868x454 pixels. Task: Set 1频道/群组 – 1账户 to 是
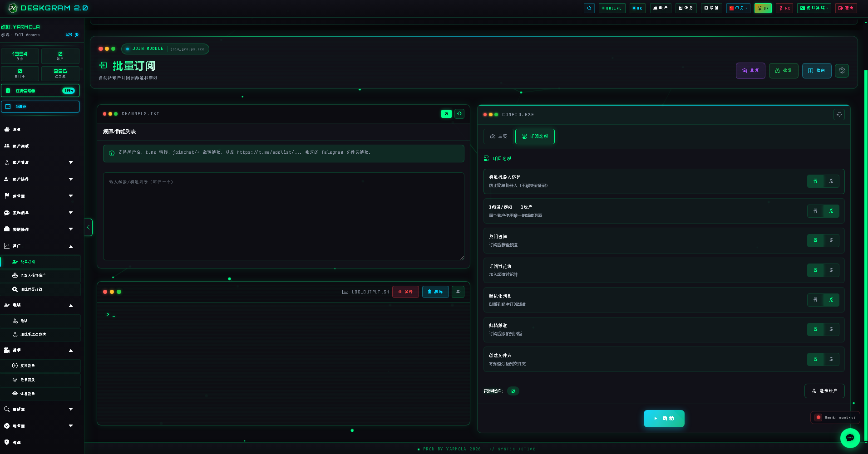pyautogui.click(x=831, y=211)
